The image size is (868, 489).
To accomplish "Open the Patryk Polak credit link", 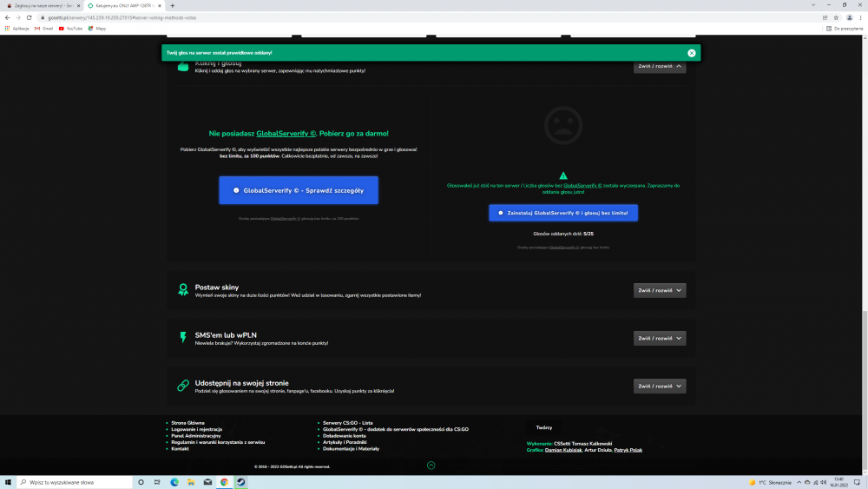I will [628, 450].
